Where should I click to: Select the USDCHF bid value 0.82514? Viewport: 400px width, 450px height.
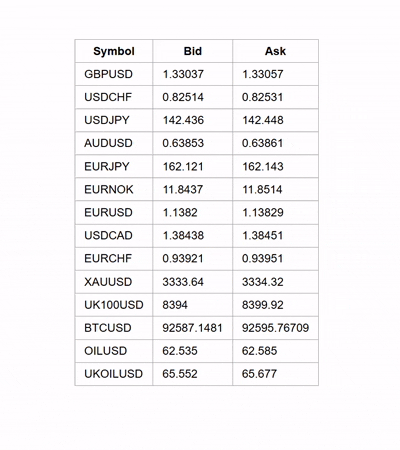(183, 97)
